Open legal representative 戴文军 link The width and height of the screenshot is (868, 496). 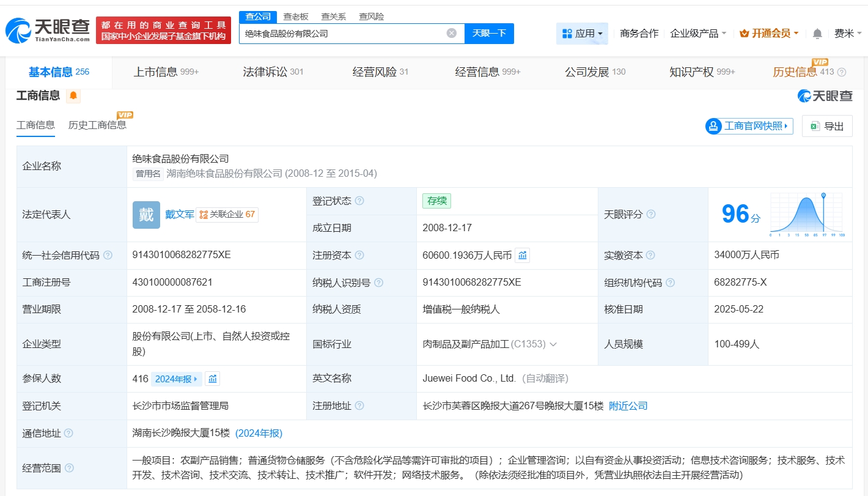(x=179, y=215)
